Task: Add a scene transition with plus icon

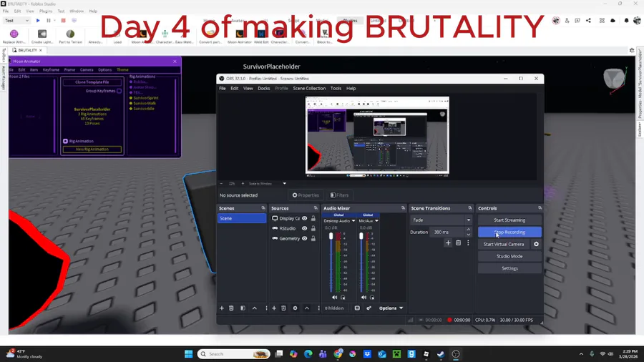Action: click(x=448, y=243)
